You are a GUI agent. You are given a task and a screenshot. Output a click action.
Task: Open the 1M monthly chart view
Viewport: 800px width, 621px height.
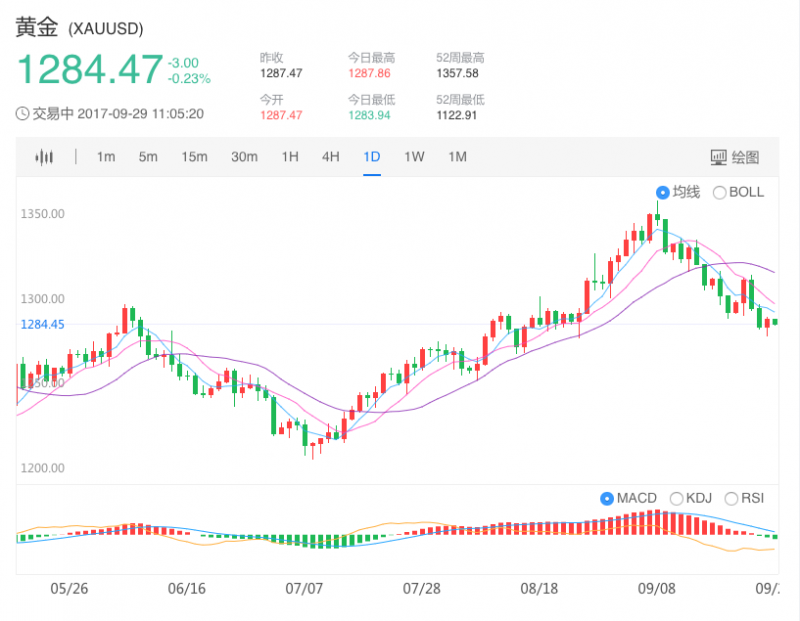pos(457,157)
